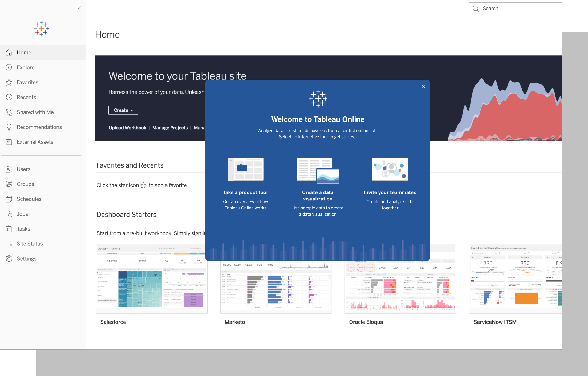This screenshot has width=588, height=376.
Task: Click the Groups icon in sidebar
Action: coord(9,184)
